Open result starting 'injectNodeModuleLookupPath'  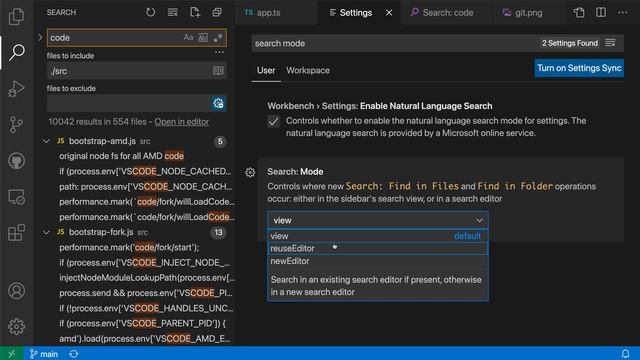(147, 278)
